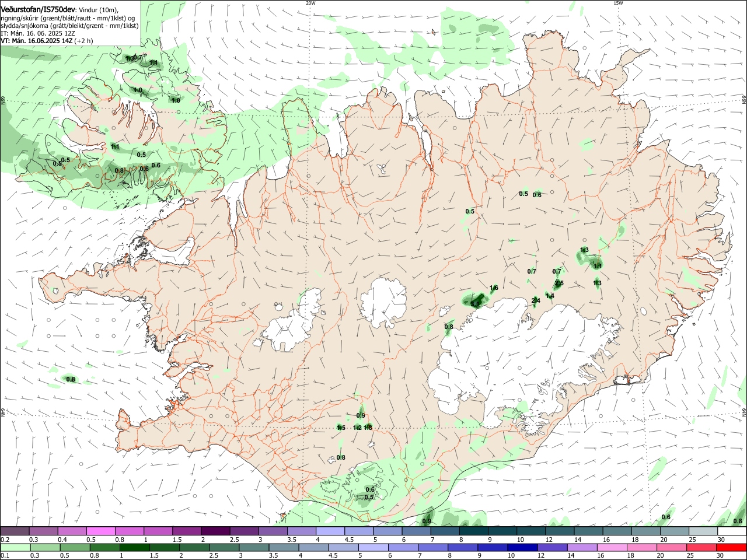Image resolution: width=747 pixels, height=560 pixels.
Task: Pick upper bar dark purple swatch after 2
Action: point(215,531)
